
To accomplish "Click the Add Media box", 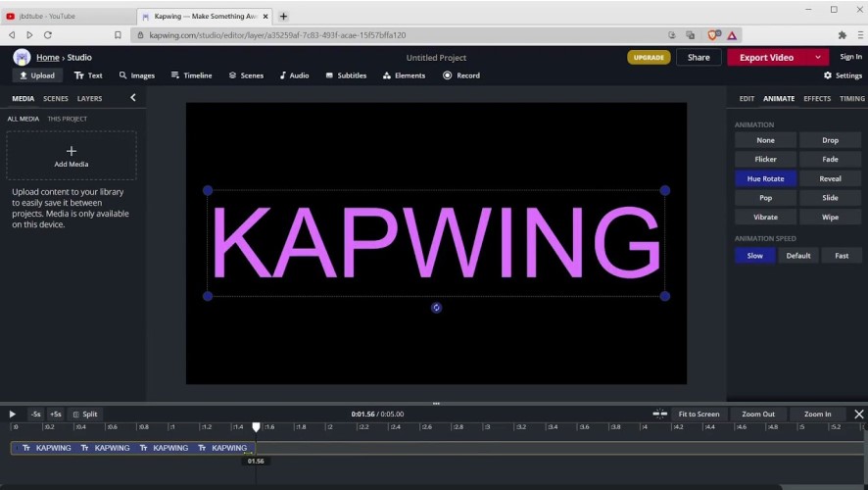I will [72, 156].
